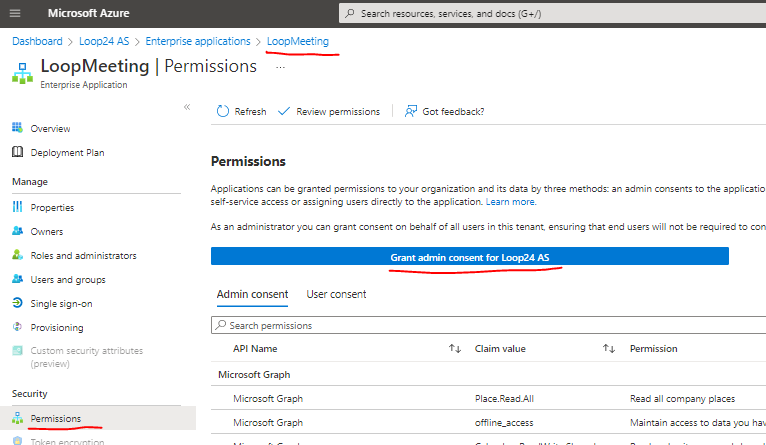Click the Single sign-on arrow icon
Image resolution: width=766 pixels, height=445 pixels.
(x=18, y=302)
